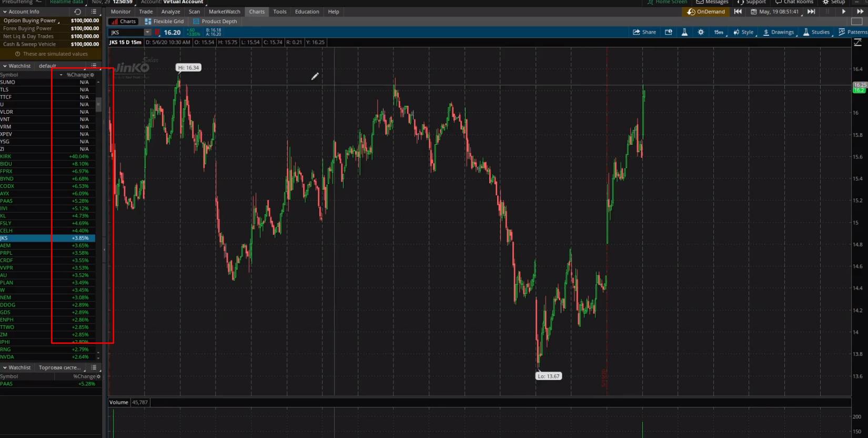Viewport: 868px width, 438px height.
Task: Open the 15m timeframe selector
Action: 718,32
